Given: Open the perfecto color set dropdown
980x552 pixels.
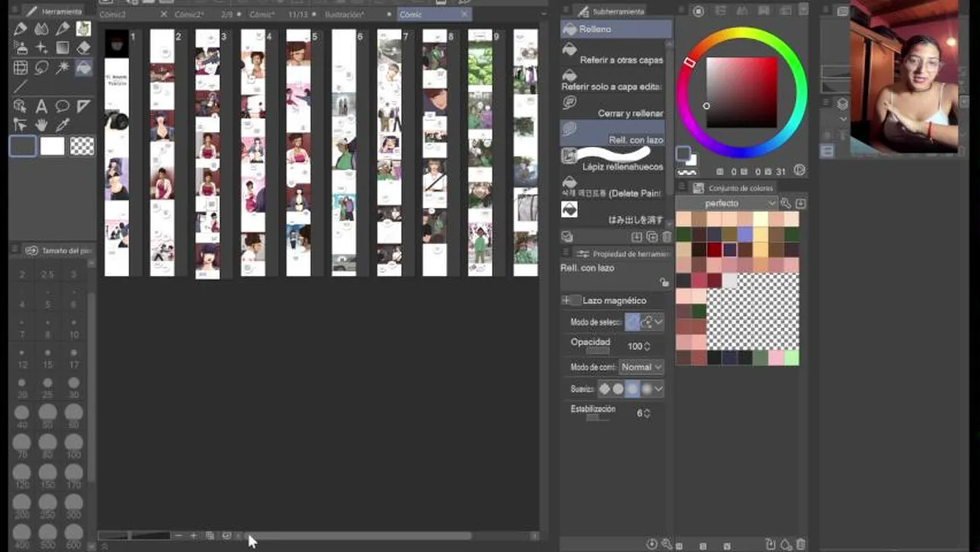Looking at the screenshot, I should [x=727, y=203].
